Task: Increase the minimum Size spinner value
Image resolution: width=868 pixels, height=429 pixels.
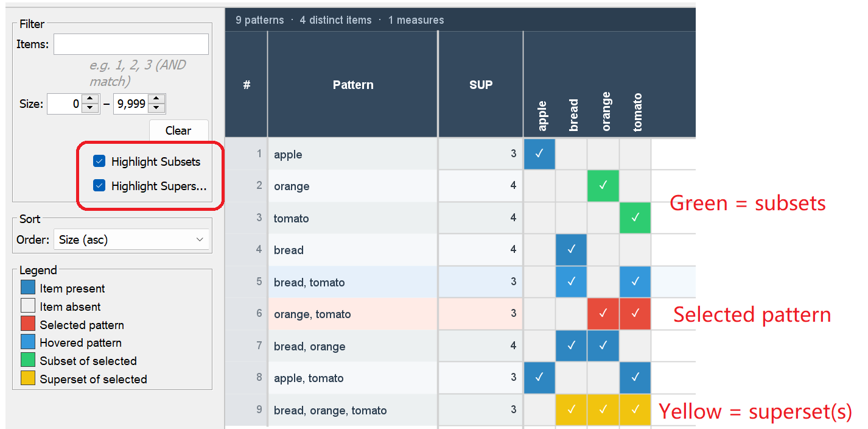Action: coord(90,99)
